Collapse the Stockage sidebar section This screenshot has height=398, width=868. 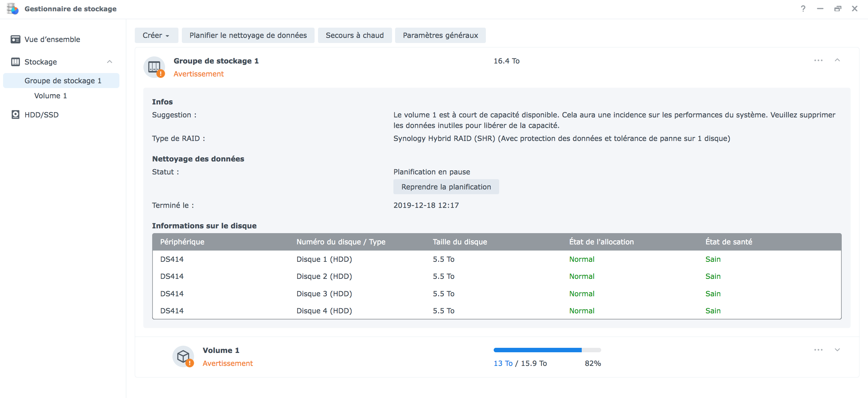pyautogui.click(x=110, y=62)
